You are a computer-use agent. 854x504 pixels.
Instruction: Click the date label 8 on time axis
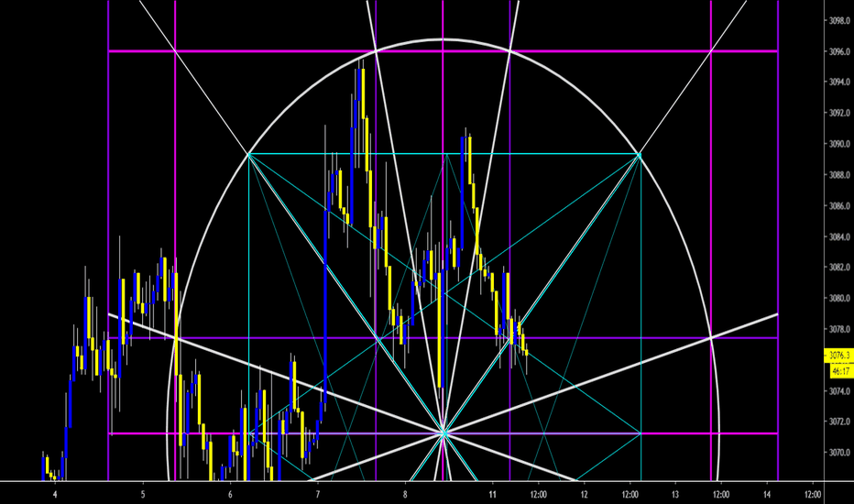(x=405, y=495)
